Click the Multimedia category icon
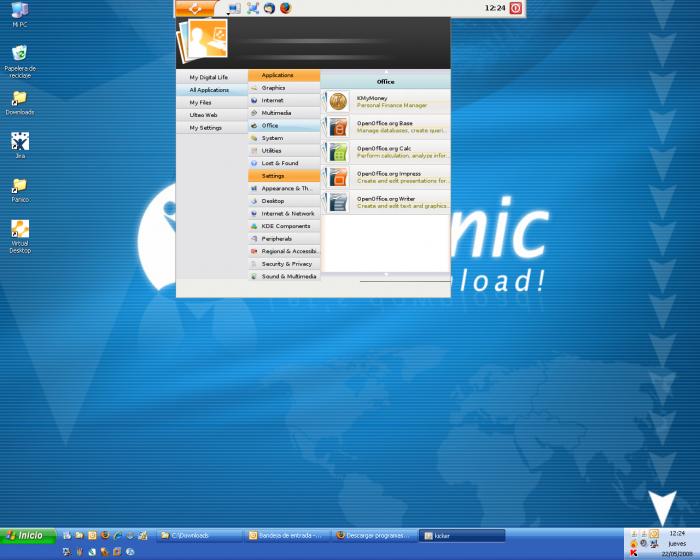This screenshot has width=700, height=560. coord(254,113)
